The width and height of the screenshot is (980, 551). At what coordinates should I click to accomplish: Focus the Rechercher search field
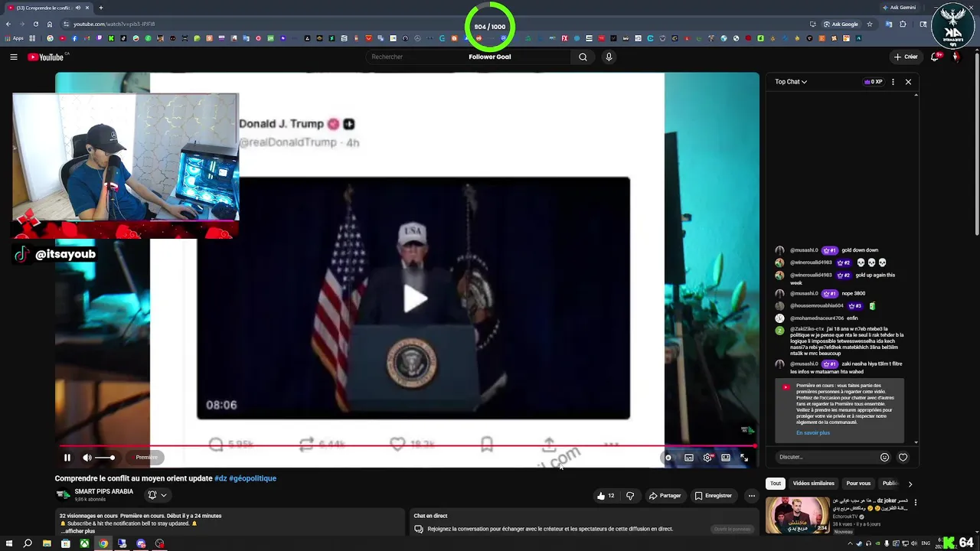pos(469,57)
